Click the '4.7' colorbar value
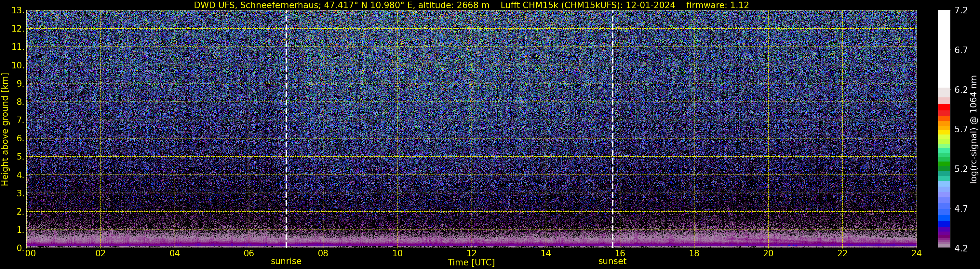 click(x=961, y=208)
